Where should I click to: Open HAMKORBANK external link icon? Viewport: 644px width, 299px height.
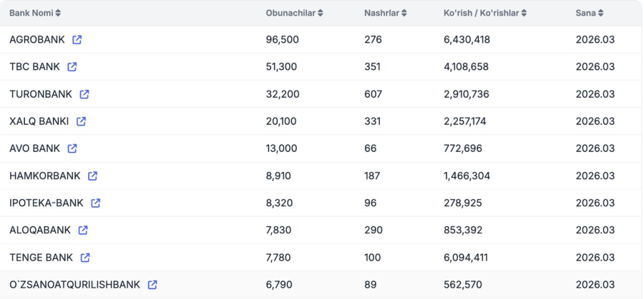pyautogui.click(x=93, y=176)
